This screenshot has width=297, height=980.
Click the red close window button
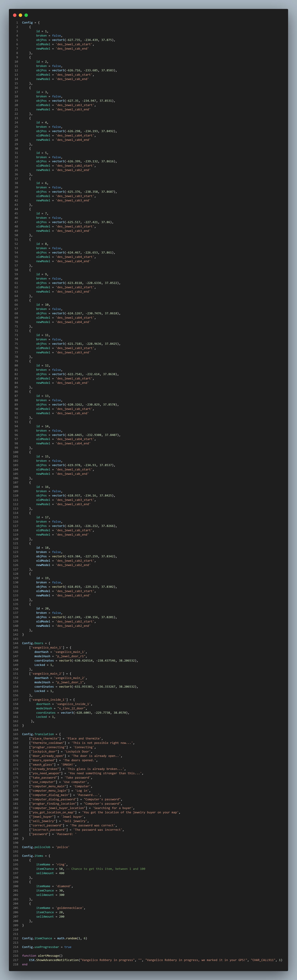[15, 15]
